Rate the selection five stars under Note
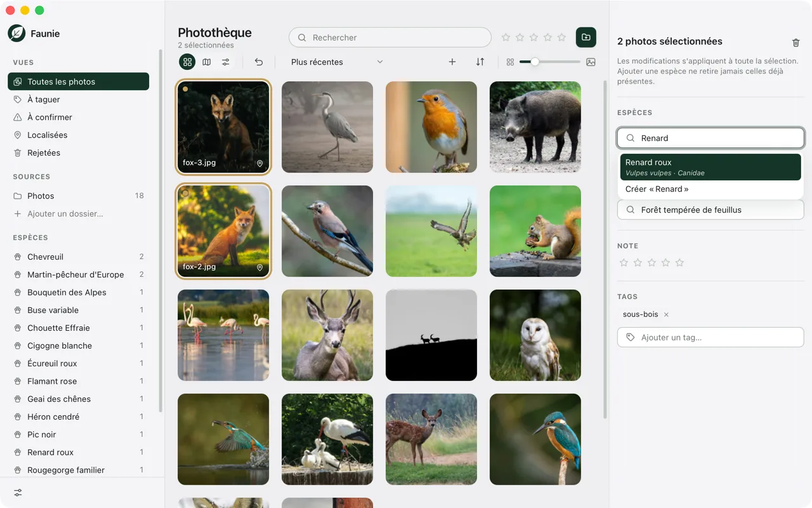812x508 pixels. point(679,262)
